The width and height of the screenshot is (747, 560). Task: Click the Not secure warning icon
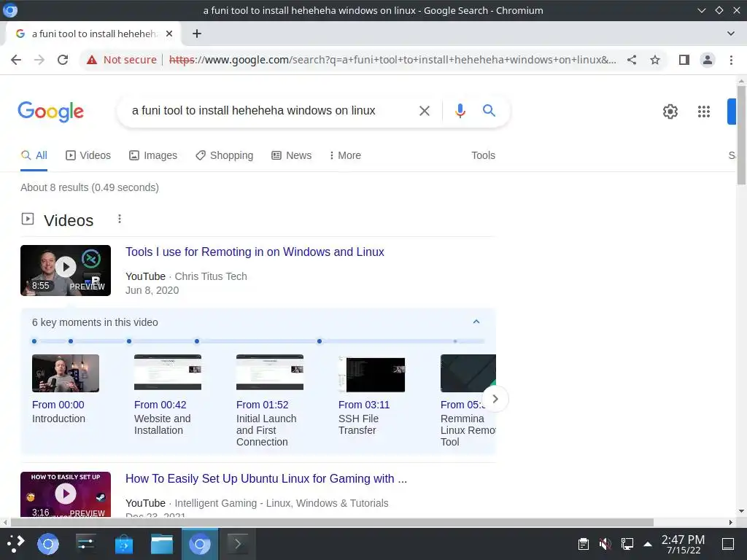91,60
